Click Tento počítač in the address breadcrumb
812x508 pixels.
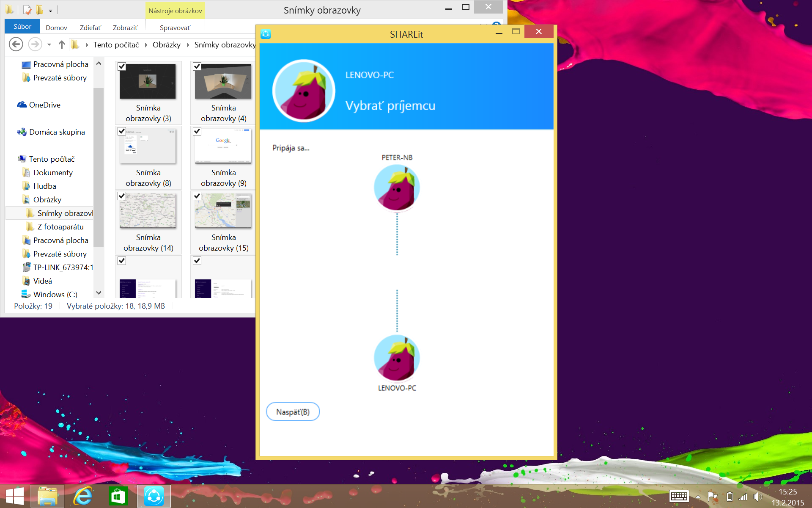(116, 45)
